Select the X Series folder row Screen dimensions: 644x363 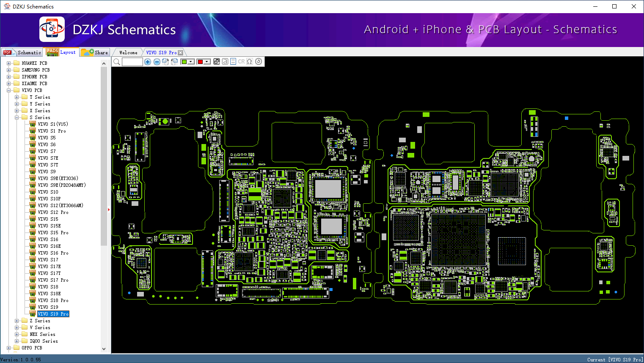[x=40, y=111]
